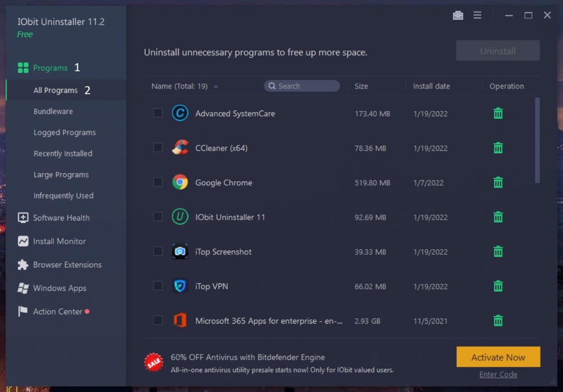Tick the iTop VPN checkbox
The width and height of the screenshot is (563, 392).
pyautogui.click(x=158, y=286)
